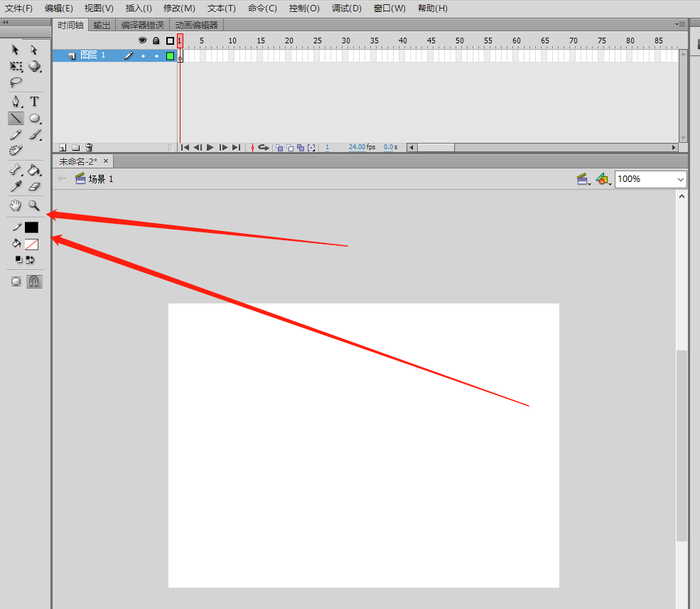
Task: Close the 未命名-2* document tab
Action: click(106, 161)
